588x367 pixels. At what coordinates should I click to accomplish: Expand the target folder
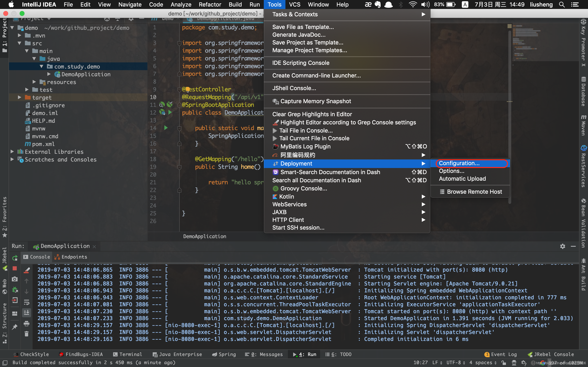click(19, 97)
